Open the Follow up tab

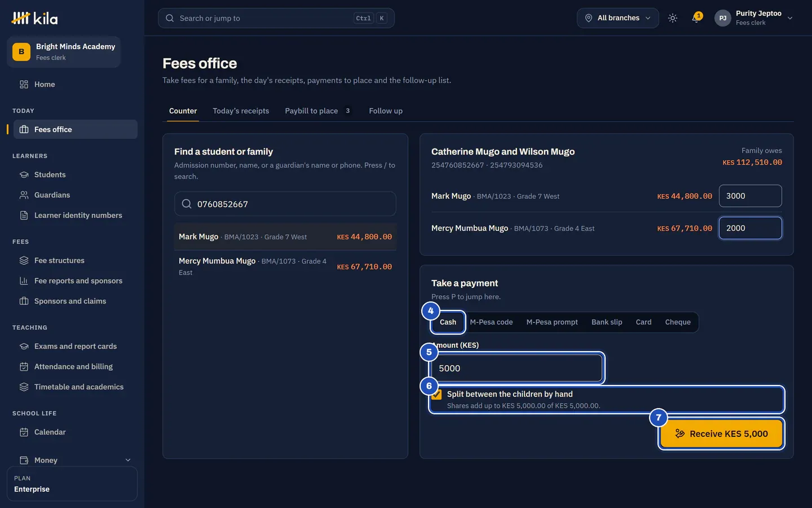[386, 111]
